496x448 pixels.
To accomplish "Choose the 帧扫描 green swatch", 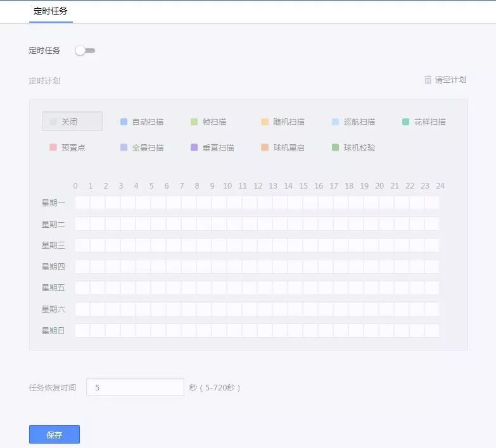I will (x=194, y=121).
